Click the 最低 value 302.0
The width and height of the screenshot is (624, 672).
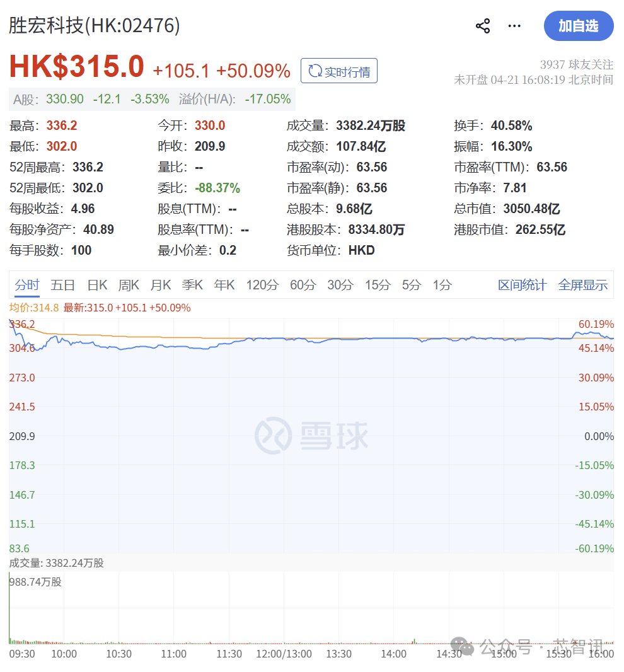pyautogui.click(x=62, y=146)
